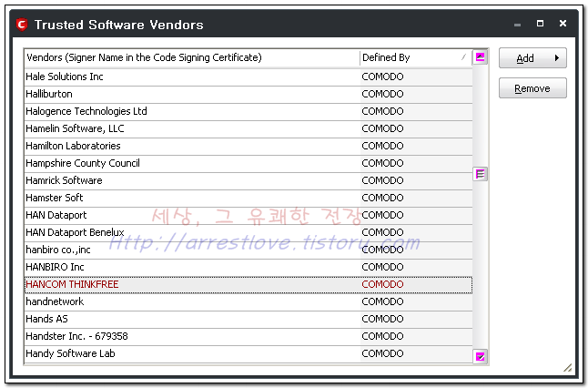Select Hands AS vendor

point(248,319)
